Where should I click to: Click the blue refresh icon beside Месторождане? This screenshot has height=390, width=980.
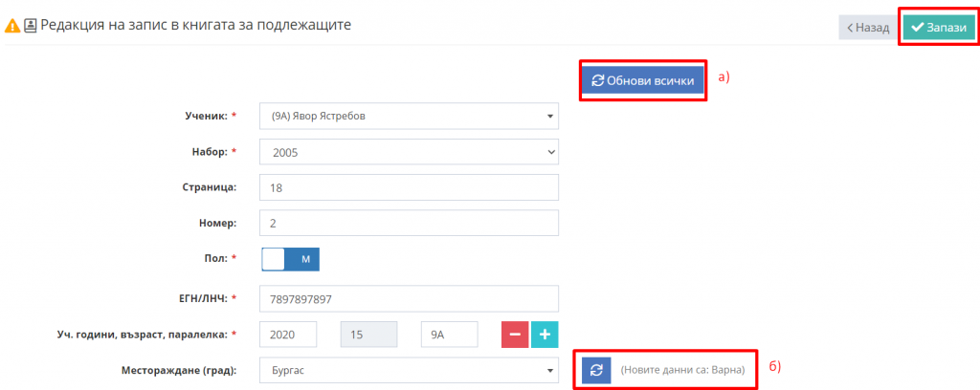click(596, 370)
